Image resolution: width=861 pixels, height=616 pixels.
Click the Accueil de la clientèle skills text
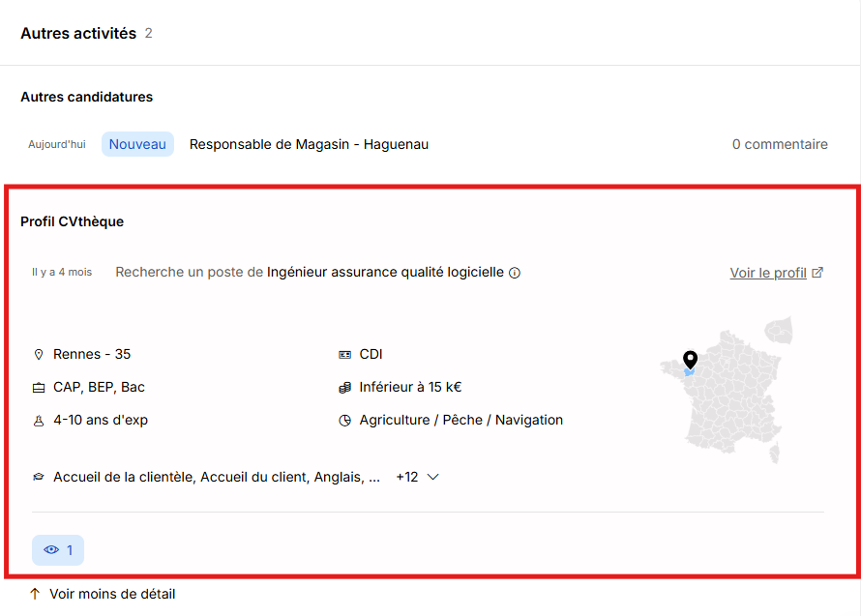coord(217,477)
